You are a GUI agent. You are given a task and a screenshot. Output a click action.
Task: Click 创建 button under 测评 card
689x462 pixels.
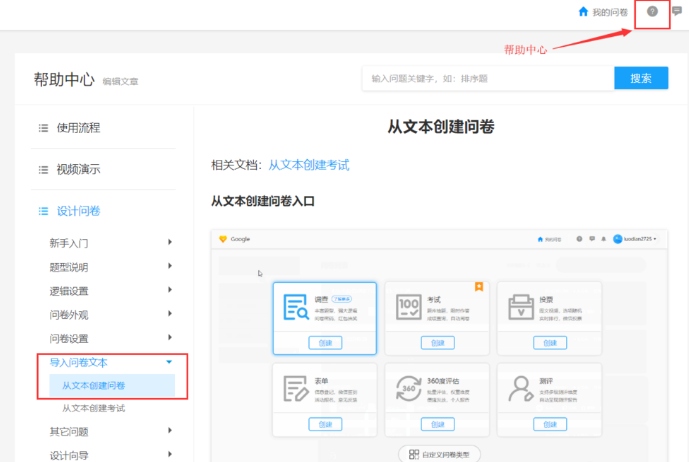(550, 424)
